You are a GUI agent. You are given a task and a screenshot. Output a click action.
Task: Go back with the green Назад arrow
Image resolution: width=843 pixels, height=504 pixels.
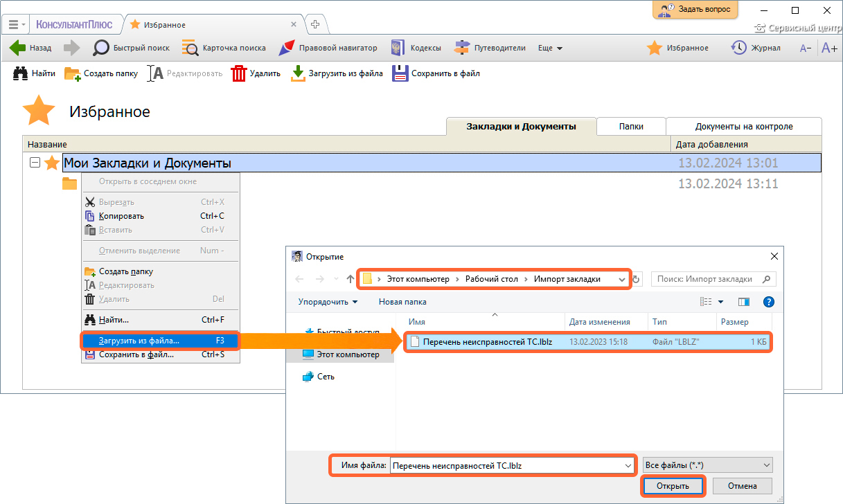point(31,48)
